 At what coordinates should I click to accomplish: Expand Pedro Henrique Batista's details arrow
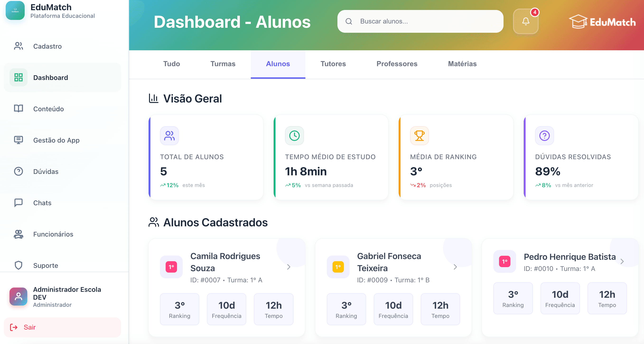[622, 262]
